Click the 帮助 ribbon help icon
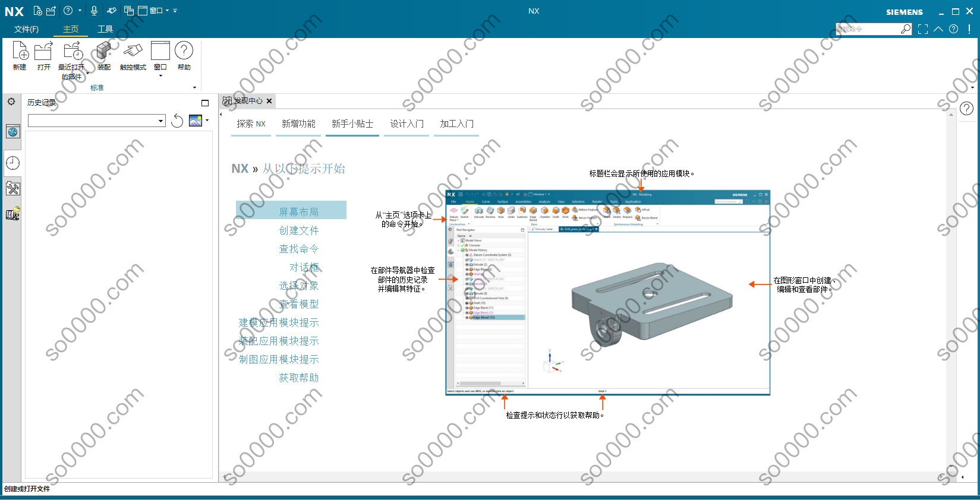 click(x=184, y=50)
